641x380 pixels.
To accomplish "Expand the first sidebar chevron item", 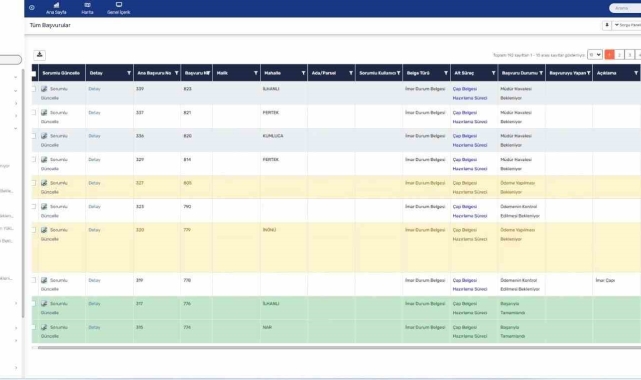I will coord(16,77).
